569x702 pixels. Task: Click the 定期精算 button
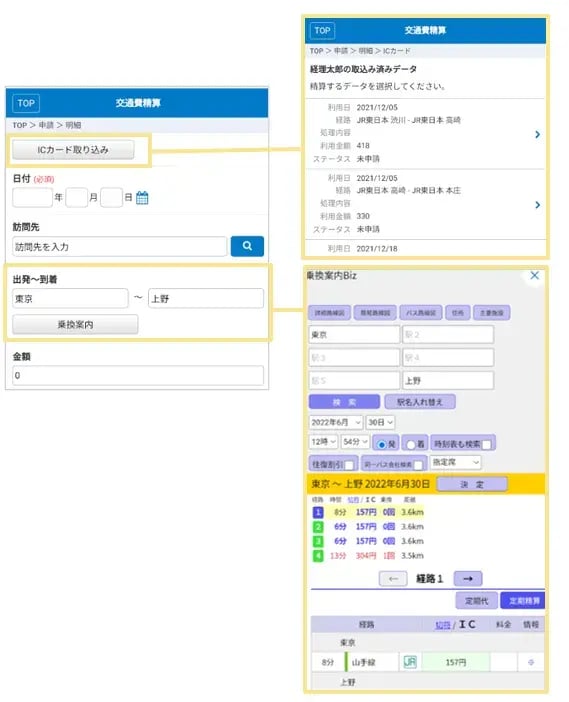click(x=523, y=601)
